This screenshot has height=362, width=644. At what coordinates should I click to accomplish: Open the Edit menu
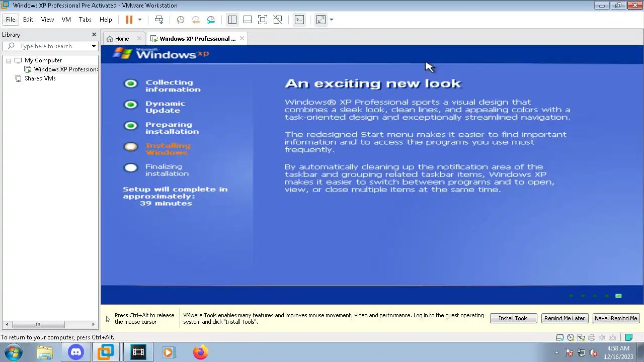(28, 20)
